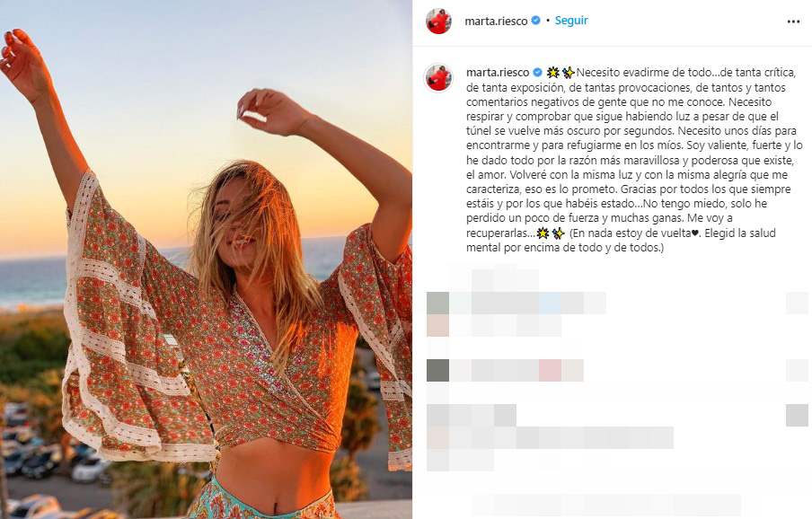Viewport: 812px width, 519px height.
Task: Open marta.riesco username in caption
Action: pos(498,73)
